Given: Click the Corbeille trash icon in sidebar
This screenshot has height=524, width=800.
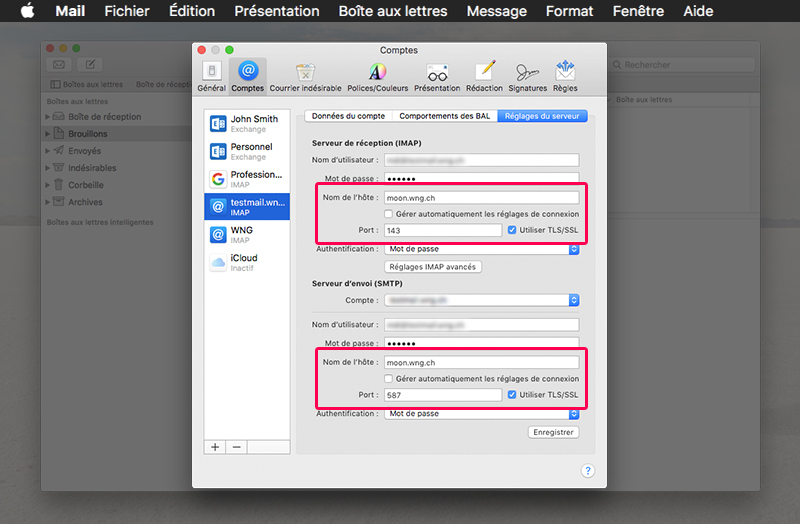Looking at the screenshot, I should click(x=59, y=185).
